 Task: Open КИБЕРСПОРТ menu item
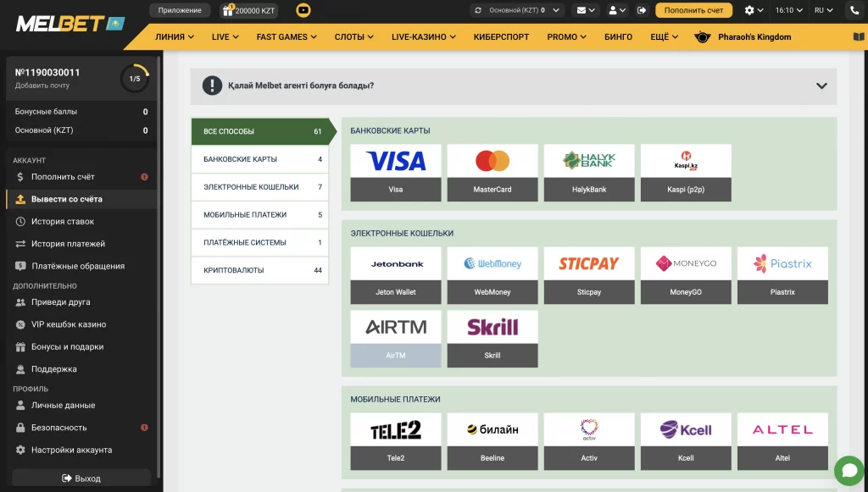click(501, 37)
